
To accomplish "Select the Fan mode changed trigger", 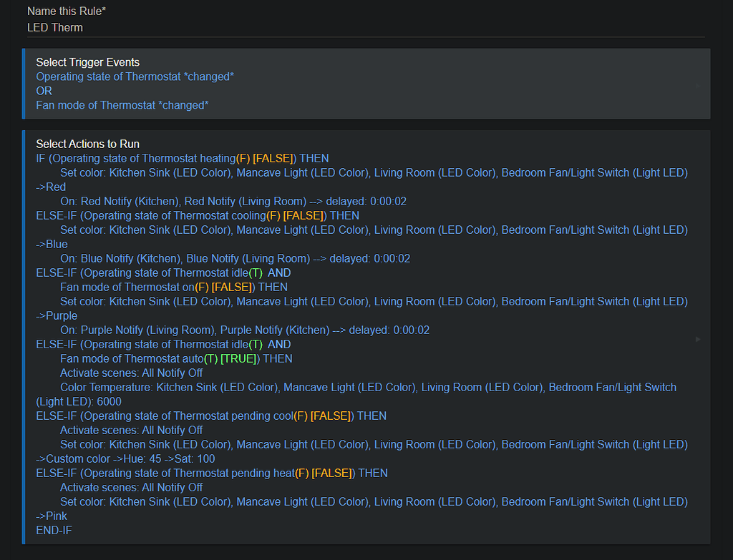I will click(122, 105).
